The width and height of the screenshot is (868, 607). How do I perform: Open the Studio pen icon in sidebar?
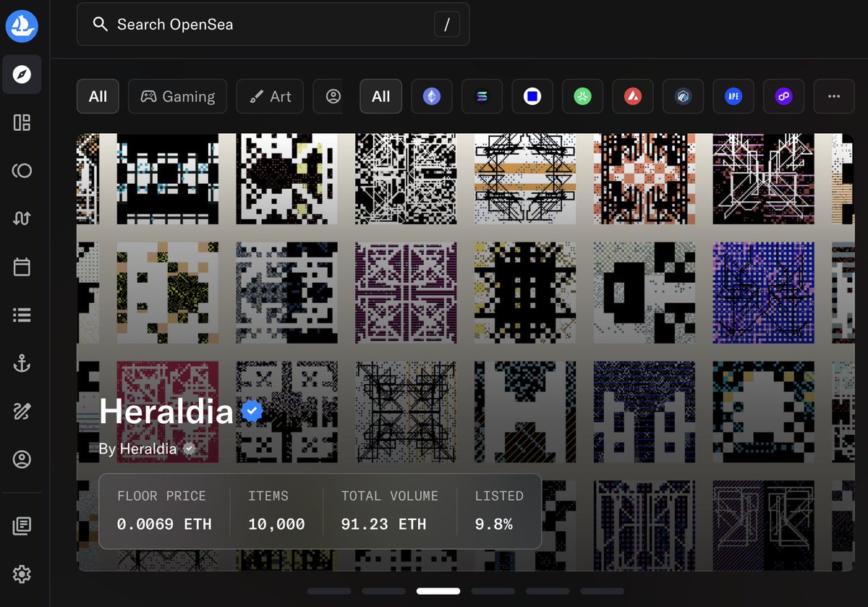click(22, 411)
